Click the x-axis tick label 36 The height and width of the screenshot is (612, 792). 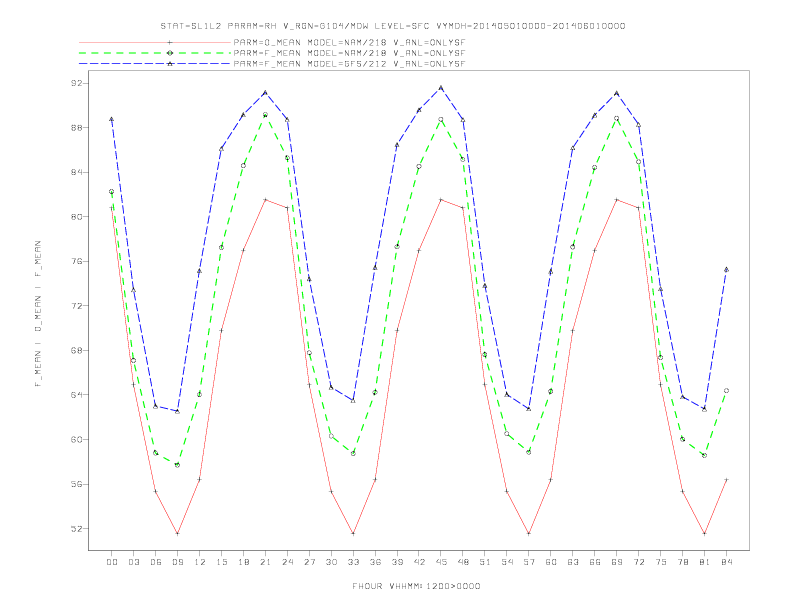[375, 562]
